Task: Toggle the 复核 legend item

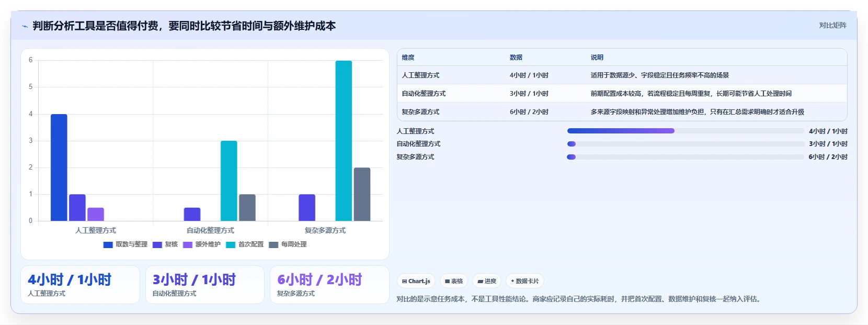Action: pyautogui.click(x=165, y=244)
